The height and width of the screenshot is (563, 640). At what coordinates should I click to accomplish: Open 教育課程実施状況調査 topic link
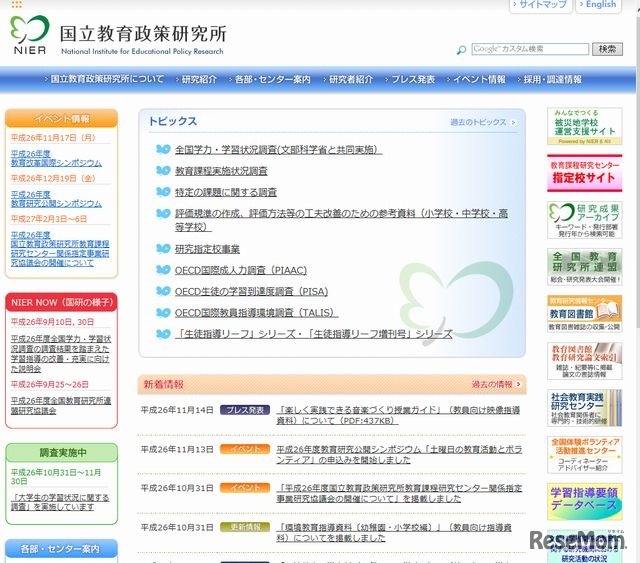click(221, 171)
